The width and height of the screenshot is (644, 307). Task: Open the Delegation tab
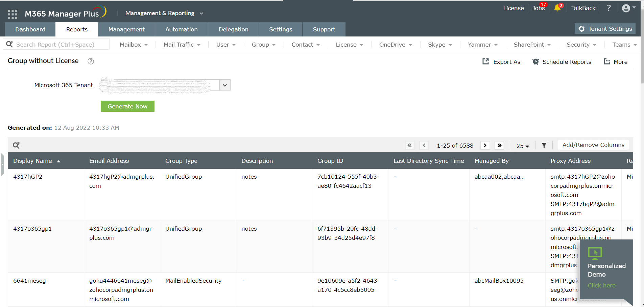[x=233, y=29]
